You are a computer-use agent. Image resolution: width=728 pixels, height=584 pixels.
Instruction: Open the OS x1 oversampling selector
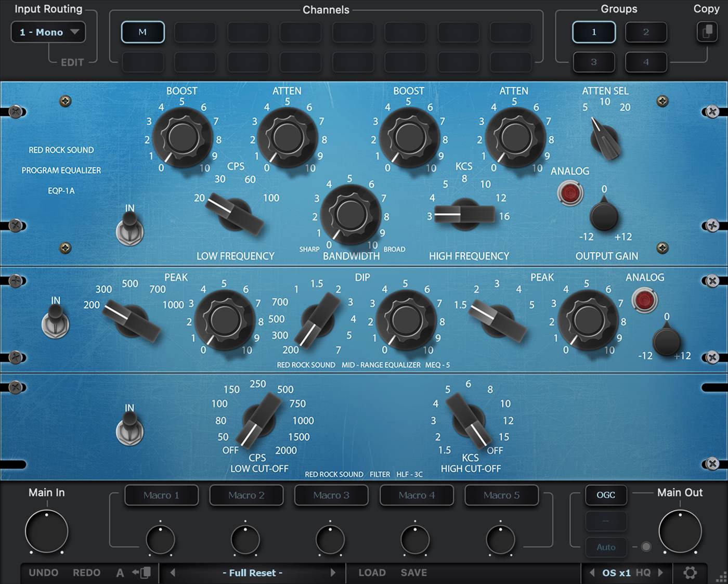click(616, 573)
